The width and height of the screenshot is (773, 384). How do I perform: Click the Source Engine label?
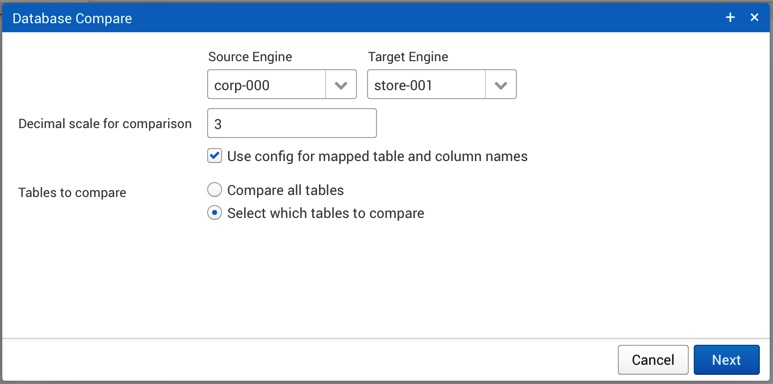click(x=250, y=57)
